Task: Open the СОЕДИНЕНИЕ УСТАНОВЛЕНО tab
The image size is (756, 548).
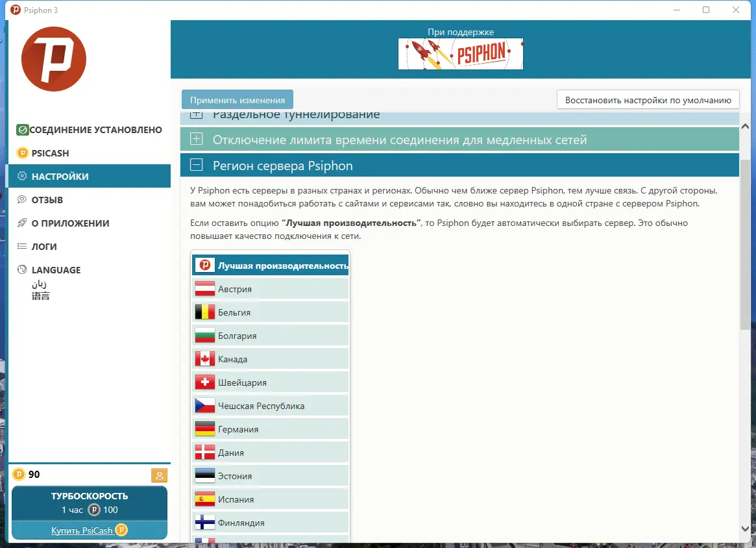Action: [90, 130]
